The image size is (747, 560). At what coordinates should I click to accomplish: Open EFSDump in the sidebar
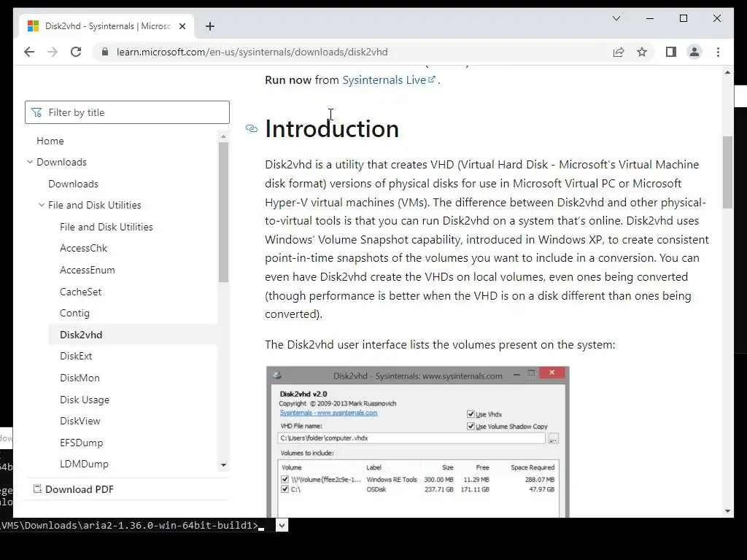[x=81, y=443]
